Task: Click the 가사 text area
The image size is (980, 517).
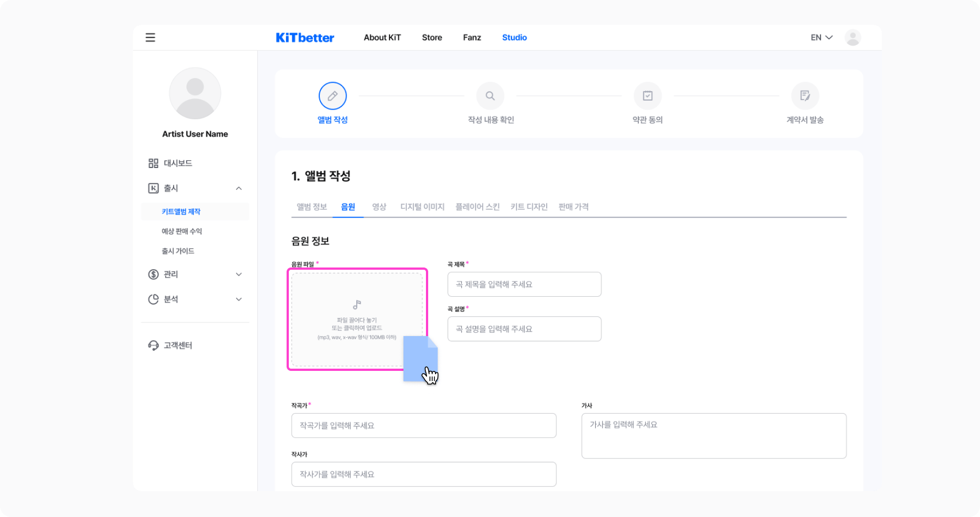Action: click(x=714, y=436)
